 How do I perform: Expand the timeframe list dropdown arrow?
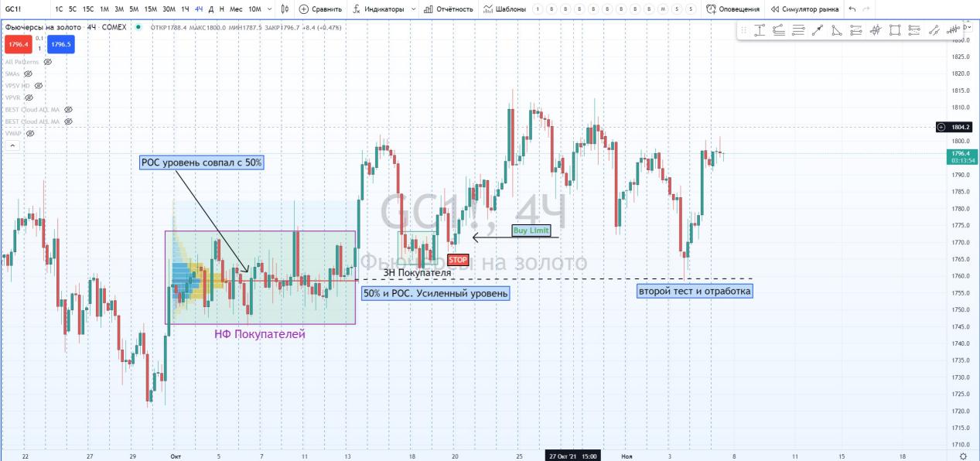tap(268, 9)
